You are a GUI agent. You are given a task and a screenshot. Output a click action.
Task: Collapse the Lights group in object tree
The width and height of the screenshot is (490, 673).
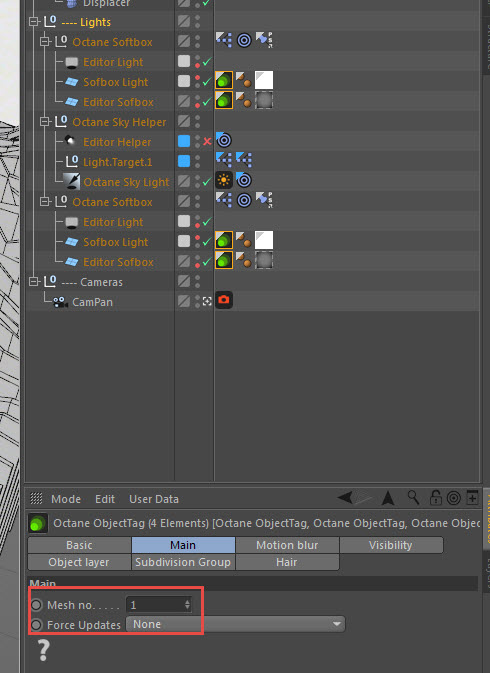click(33, 21)
